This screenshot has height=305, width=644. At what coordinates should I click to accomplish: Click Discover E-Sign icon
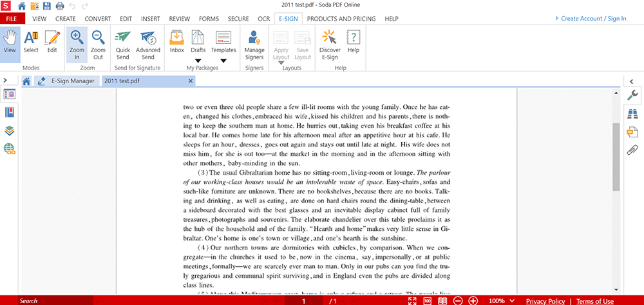[330, 39]
